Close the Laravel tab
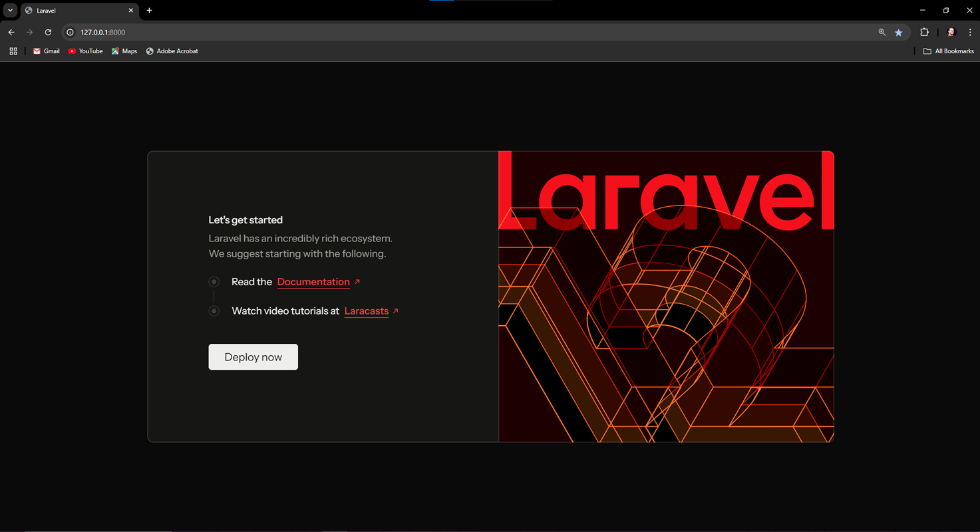This screenshot has height=532, width=980. click(131, 11)
